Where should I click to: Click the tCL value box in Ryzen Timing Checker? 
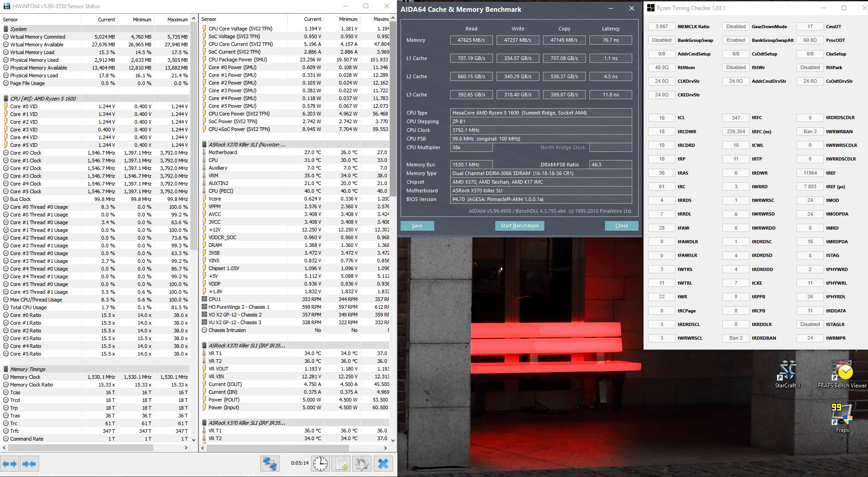(x=661, y=118)
